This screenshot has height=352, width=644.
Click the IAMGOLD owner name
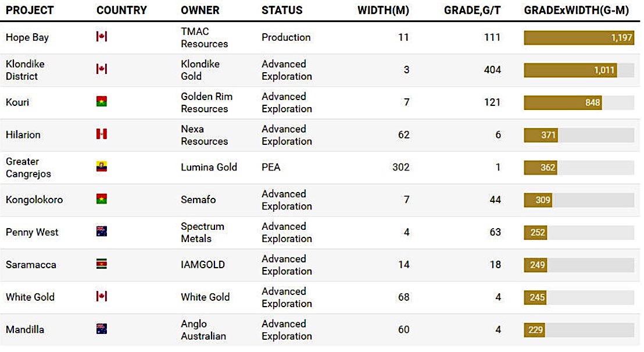click(x=203, y=265)
